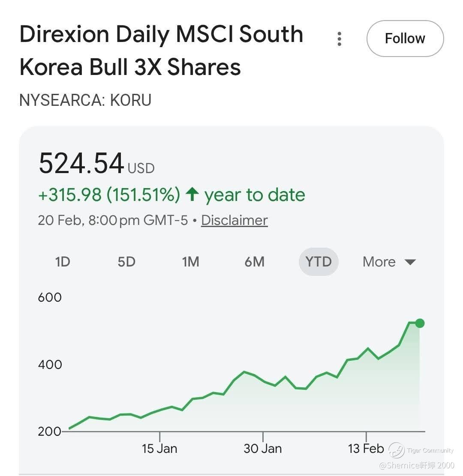This screenshot has height=476, width=463.
Task: Click the green endpoint dot on chart
Action: pyautogui.click(x=420, y=323)
